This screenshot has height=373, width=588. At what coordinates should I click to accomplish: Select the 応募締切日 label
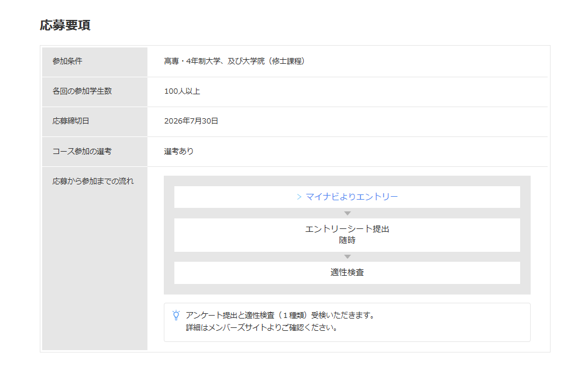pos(71,121)
